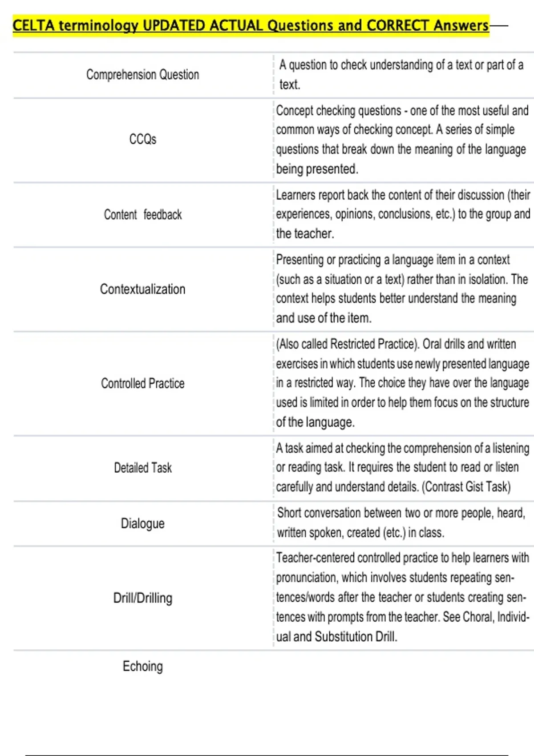Select the Controlled Practice term
534x756 pixels.
(142, 383)
